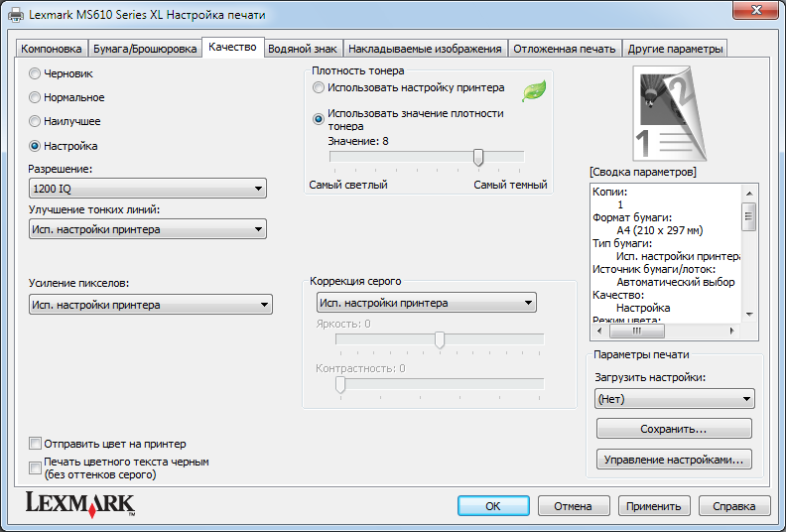786x532 pixels.
Task: Click summary horizontal scroll left arrow
Action: 600,331
